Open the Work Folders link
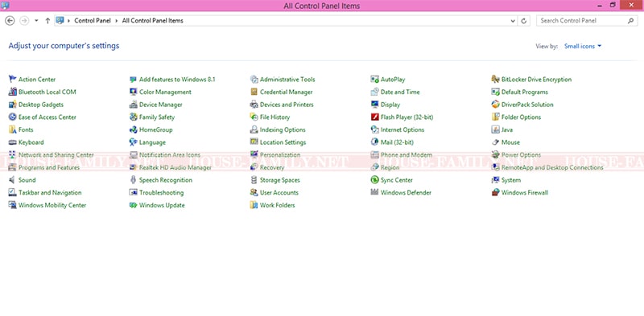This screenshot has width=644, height=316. tap(277, 205)
